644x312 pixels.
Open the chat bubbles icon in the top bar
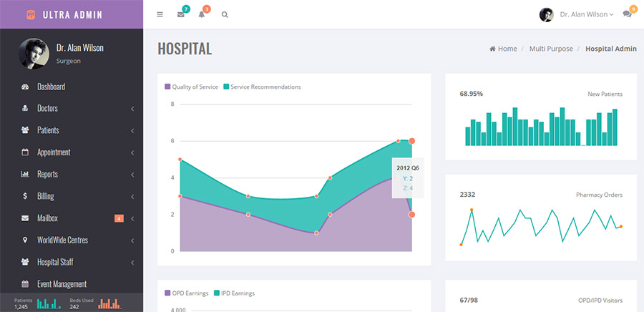[627, 14]
